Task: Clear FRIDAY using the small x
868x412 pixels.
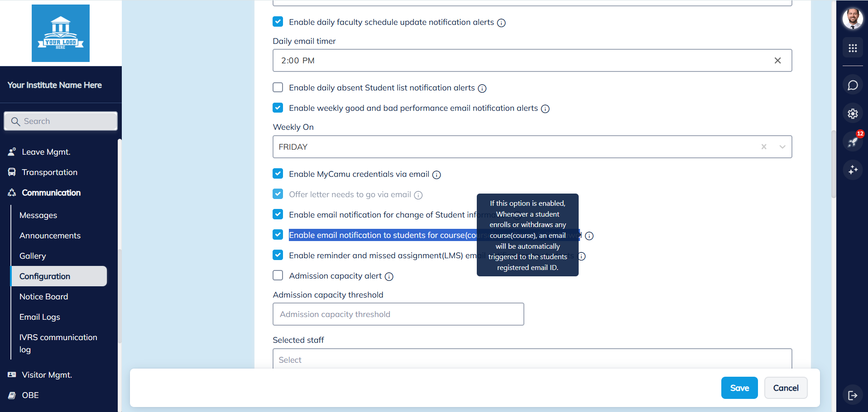Action: pos(764,147)
